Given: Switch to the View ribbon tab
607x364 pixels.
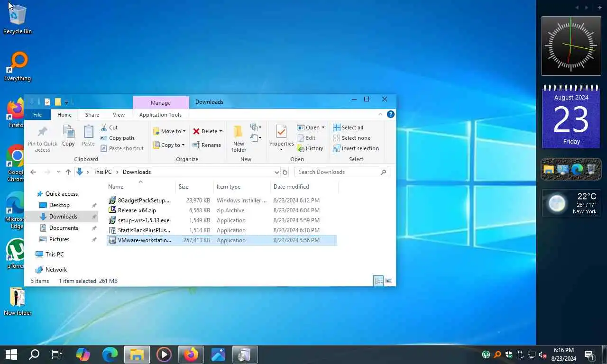Looking at the screenshot, I should (x=119, y=115).
